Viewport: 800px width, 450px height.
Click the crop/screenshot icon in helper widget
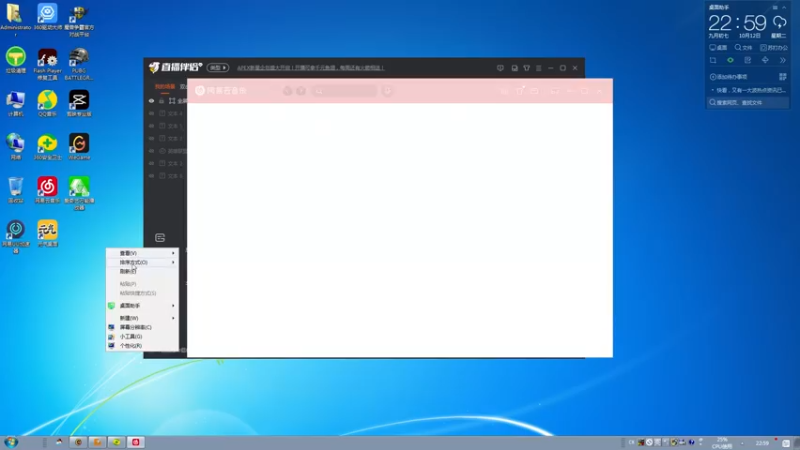(713, 60)
